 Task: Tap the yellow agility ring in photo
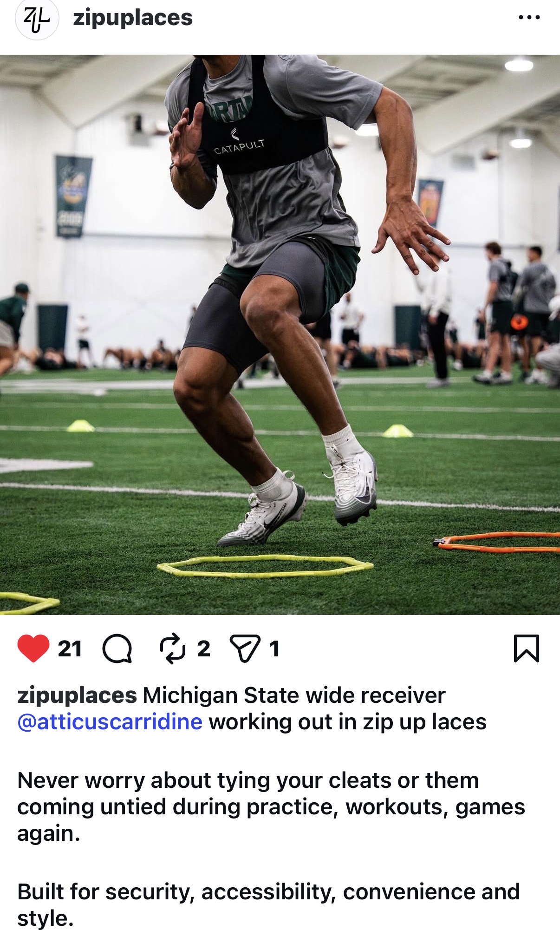[x=265, y=566]
